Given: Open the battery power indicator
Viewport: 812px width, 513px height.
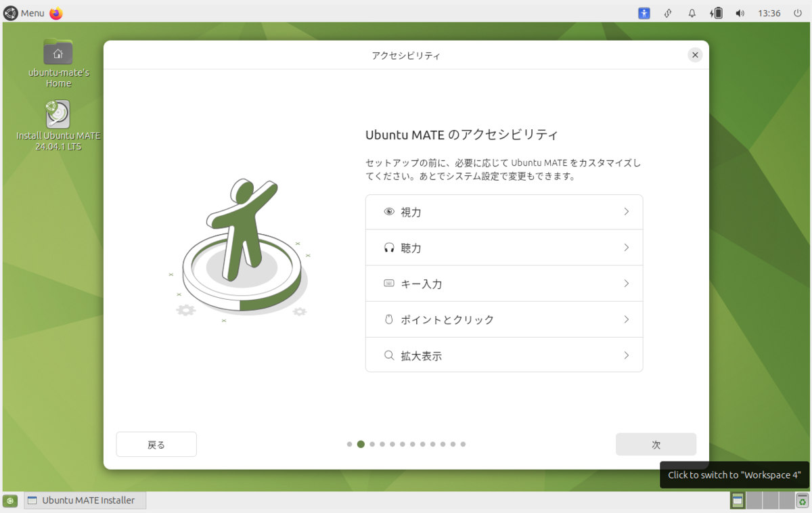Looking at the screenshot, I should [717, 13].
